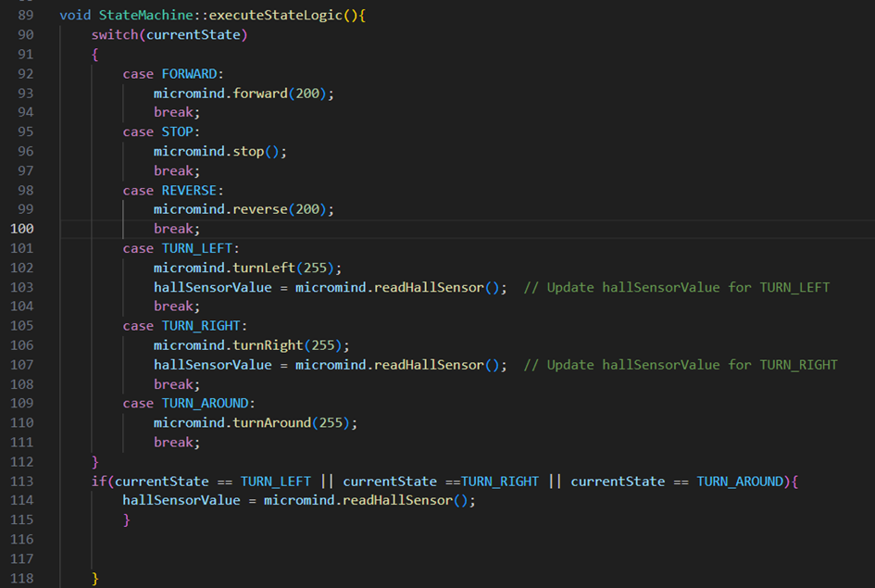This screenshot has height=588, width=875.
Task: Click 'readHallSensor' on line 107
Action: (x=429, y=365)
